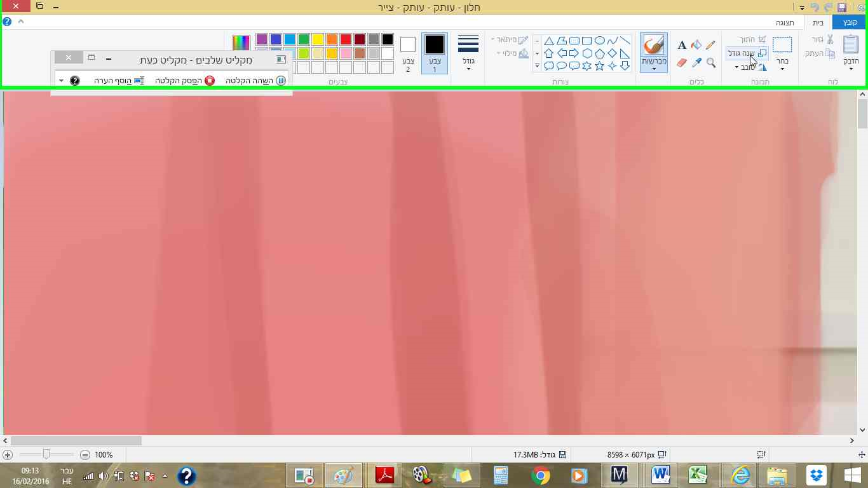Expand the shapes gallery more arrow
This screenshot has height=488, width=868.
click(537, 66)
